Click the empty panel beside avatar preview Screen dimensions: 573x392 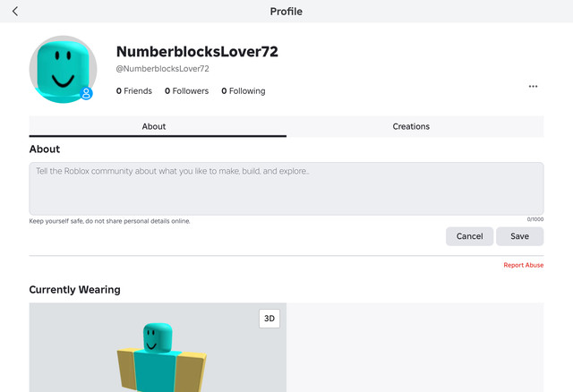pos(415,347)
